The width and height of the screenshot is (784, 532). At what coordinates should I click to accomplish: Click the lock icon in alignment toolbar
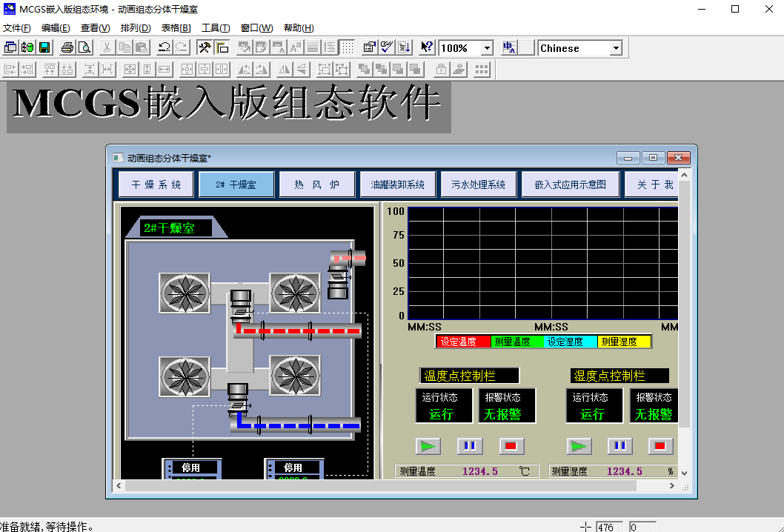(x=440, y=69)
